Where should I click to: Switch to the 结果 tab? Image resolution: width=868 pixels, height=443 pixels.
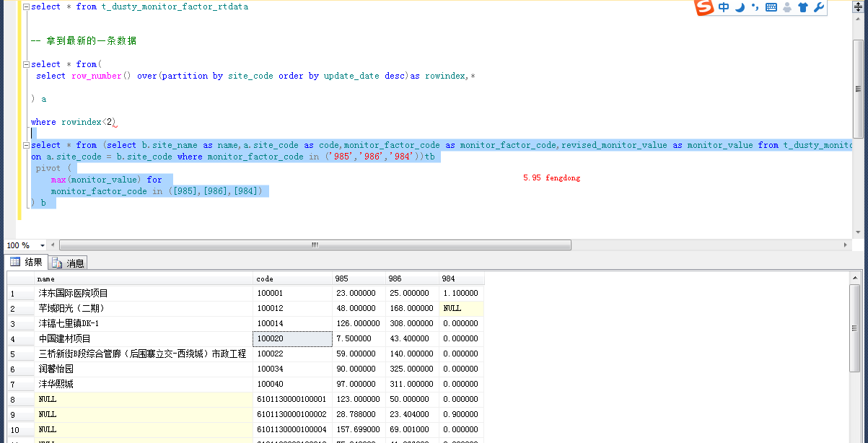(x=26, y=262)
